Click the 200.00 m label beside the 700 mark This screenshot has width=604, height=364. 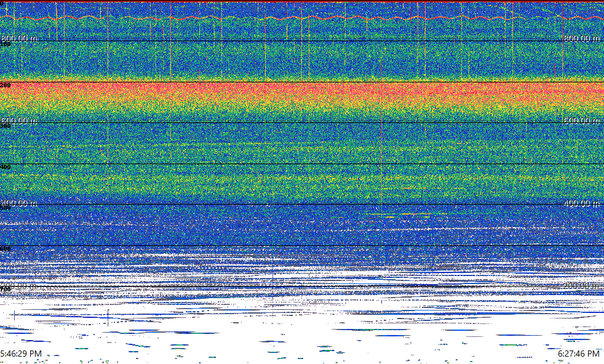[19, 286]
